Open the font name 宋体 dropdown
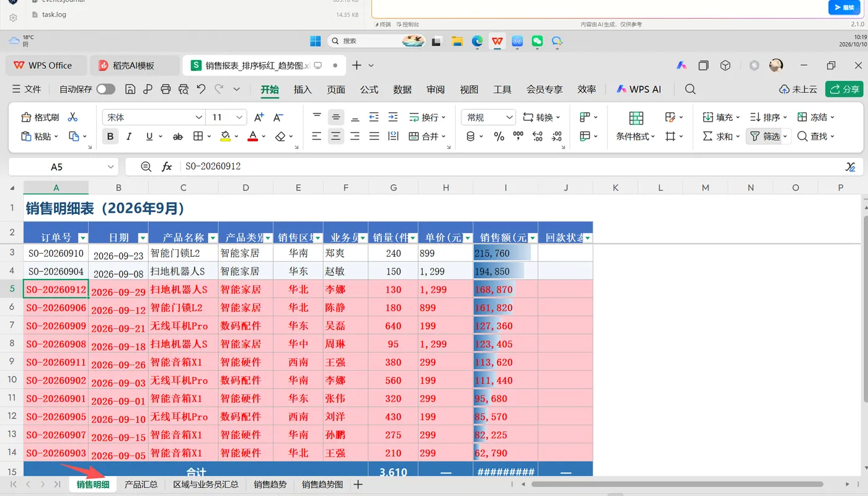The image size is (868, 496). [x=198, y=117]
